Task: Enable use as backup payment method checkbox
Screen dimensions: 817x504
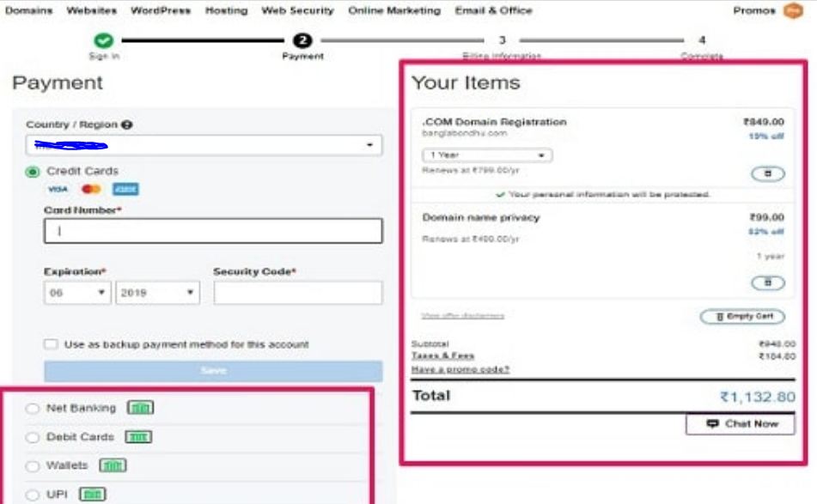Action: [52, 344]
